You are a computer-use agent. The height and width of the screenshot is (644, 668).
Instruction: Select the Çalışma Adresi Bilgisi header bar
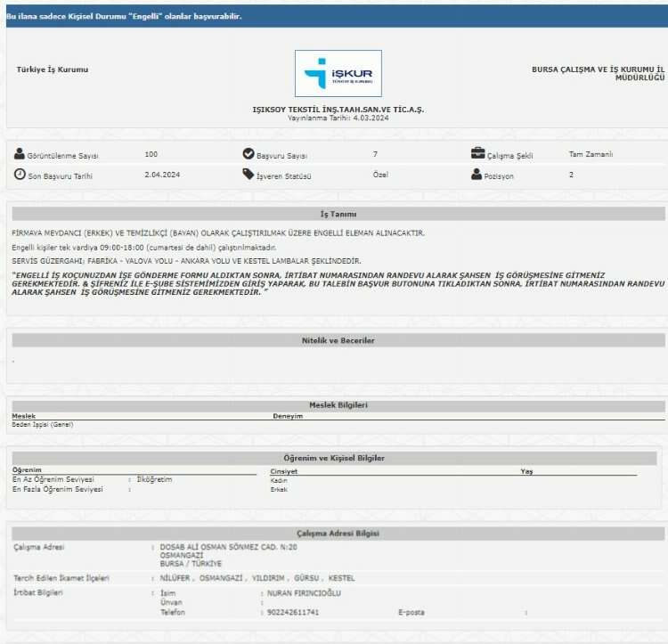pos(338,534)
